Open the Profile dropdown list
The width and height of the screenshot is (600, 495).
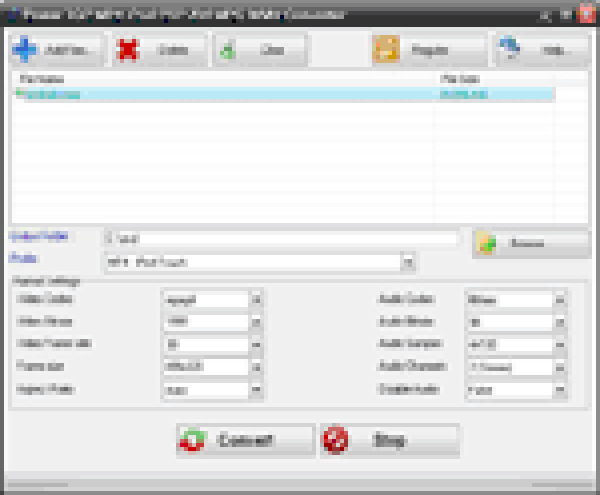408,262
